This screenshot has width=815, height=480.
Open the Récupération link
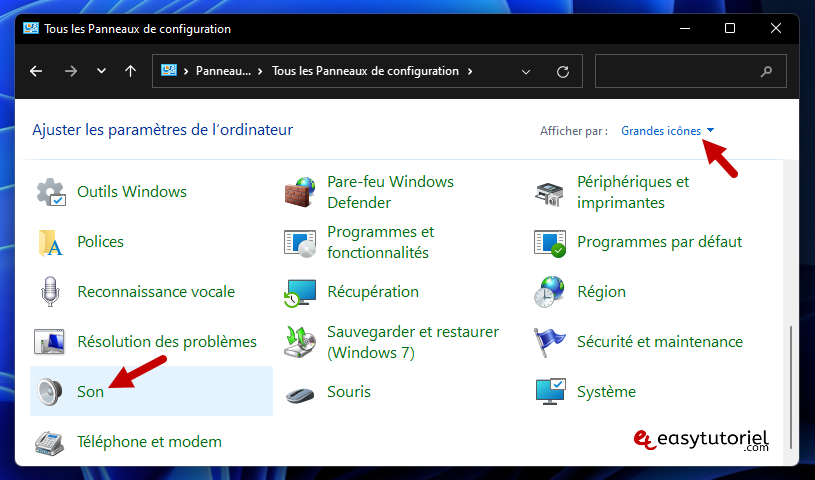tap(373, 292)
